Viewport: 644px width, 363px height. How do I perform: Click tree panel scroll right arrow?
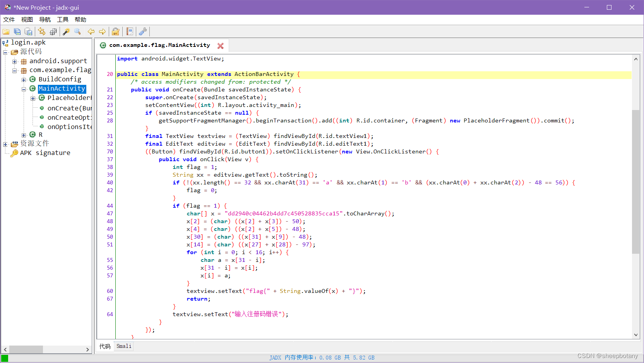pyautogui.click(x=87, y=349)
